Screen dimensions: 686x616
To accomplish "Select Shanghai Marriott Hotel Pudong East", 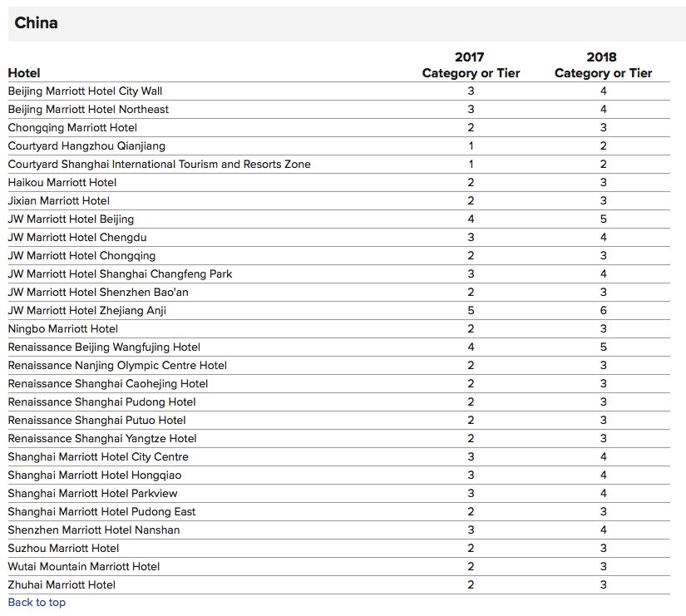I will 101,512.
